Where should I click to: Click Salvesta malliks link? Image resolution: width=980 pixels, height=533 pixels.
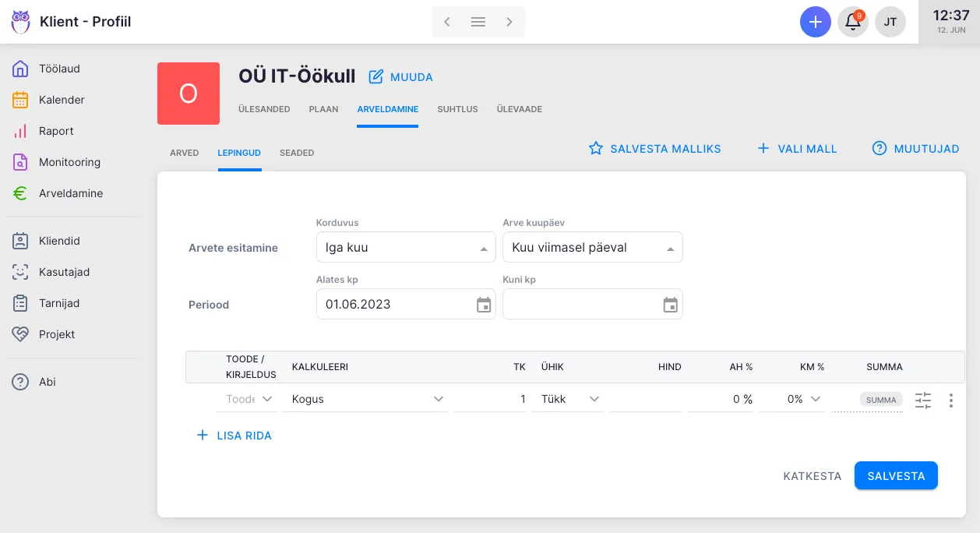coord(654,149)
